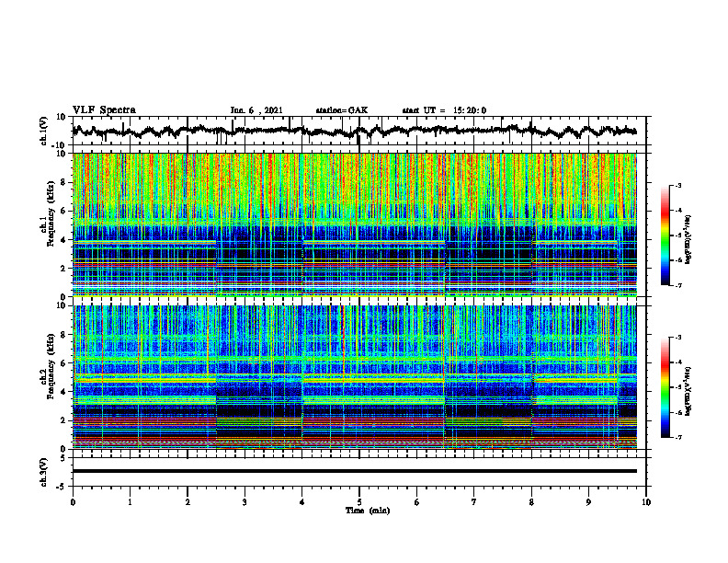
Task: Click the ch.1 colorbar log(PSD) unit label
Action: coord(688,239)
